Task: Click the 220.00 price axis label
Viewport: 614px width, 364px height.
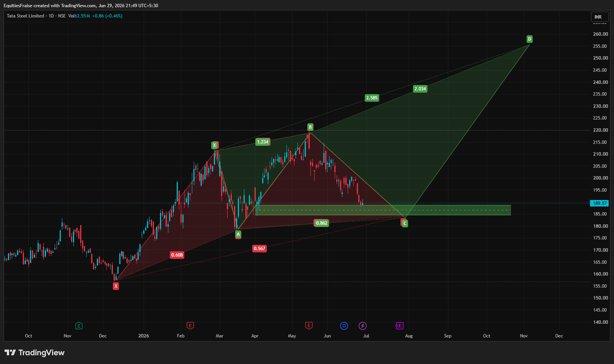Action: [x=600, y=130]
